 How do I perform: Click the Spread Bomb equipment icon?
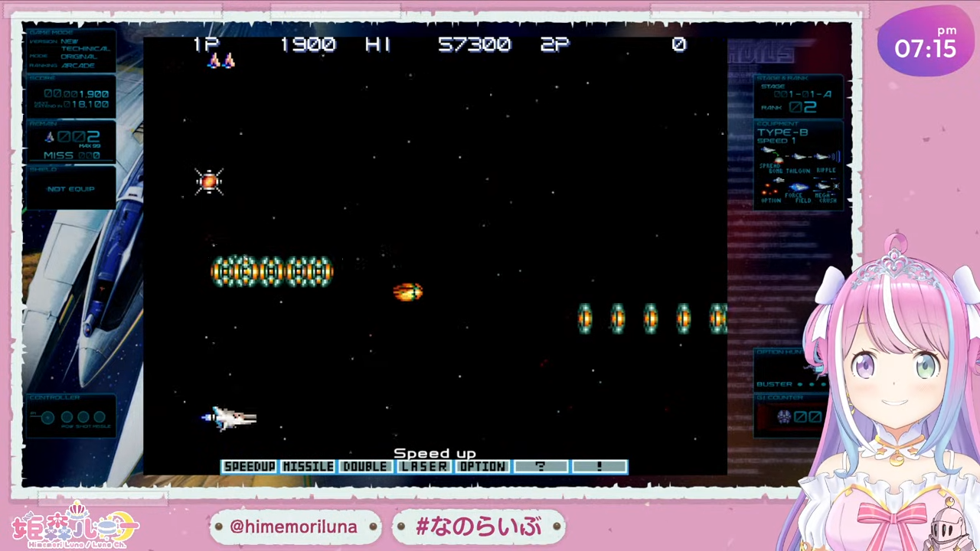(x=771, y=154)
